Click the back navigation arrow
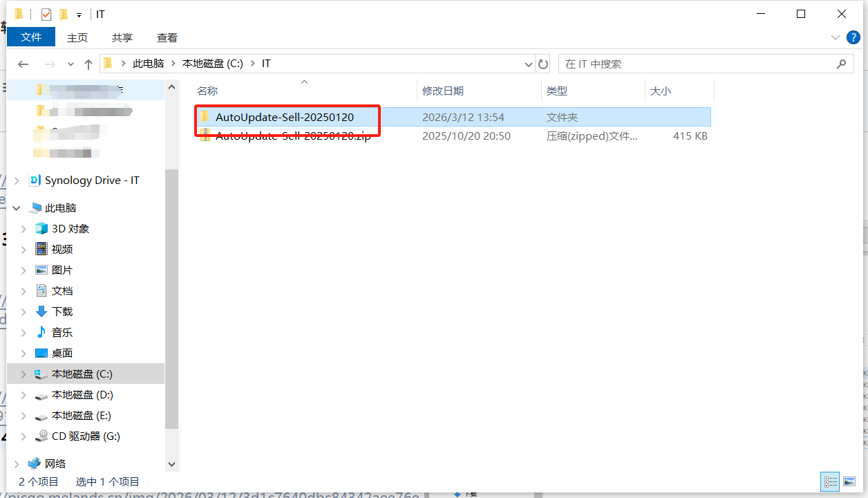This screenshot has width=868, height=498. pyautogui.click(x=23, y=64)
